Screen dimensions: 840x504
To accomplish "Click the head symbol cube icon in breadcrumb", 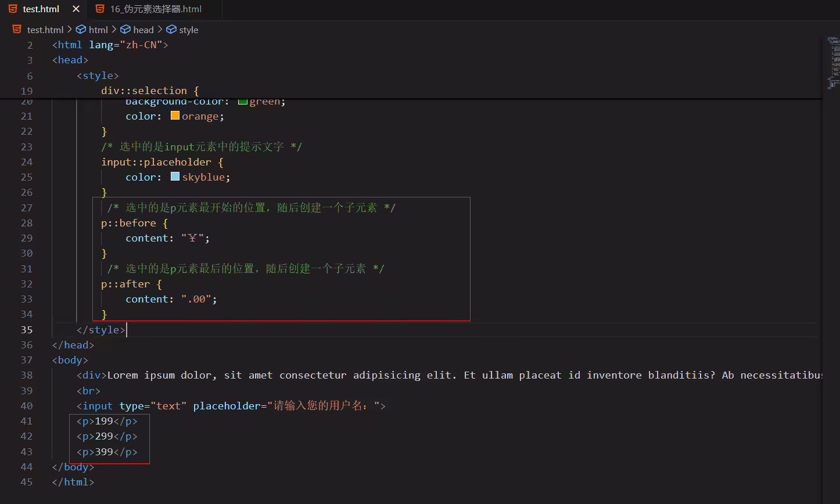I will coord(125,30).
